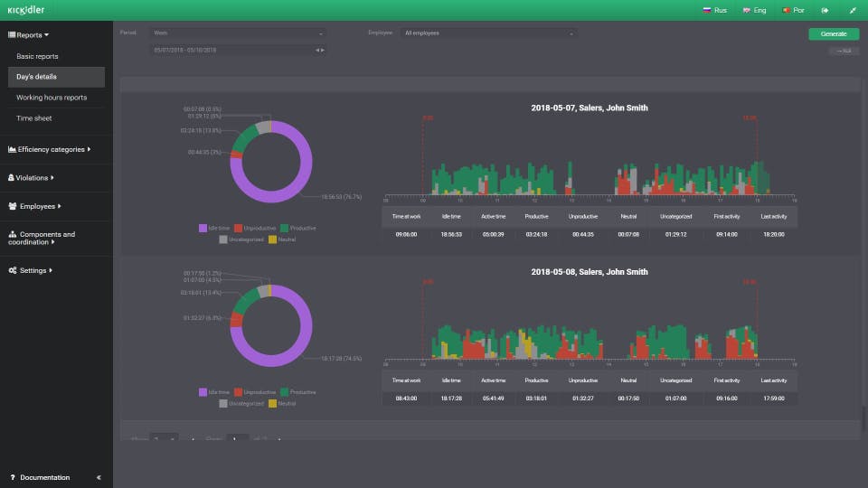Image resolution: width=868 pixels, height=488 pixels.
Task: Click the fullscreen arrows icon in the top bar
Action: coord(853,10)
